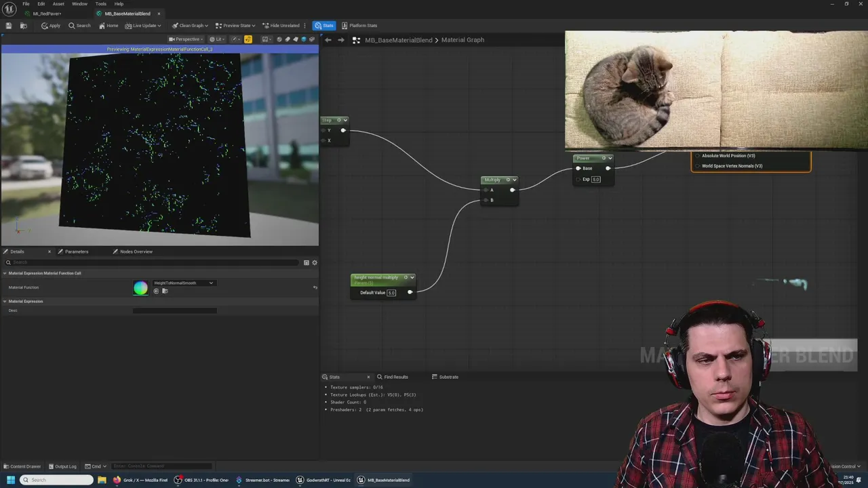Collapse the Power node with its chevron
The image size is (868, 488).
tap(610, 158)
